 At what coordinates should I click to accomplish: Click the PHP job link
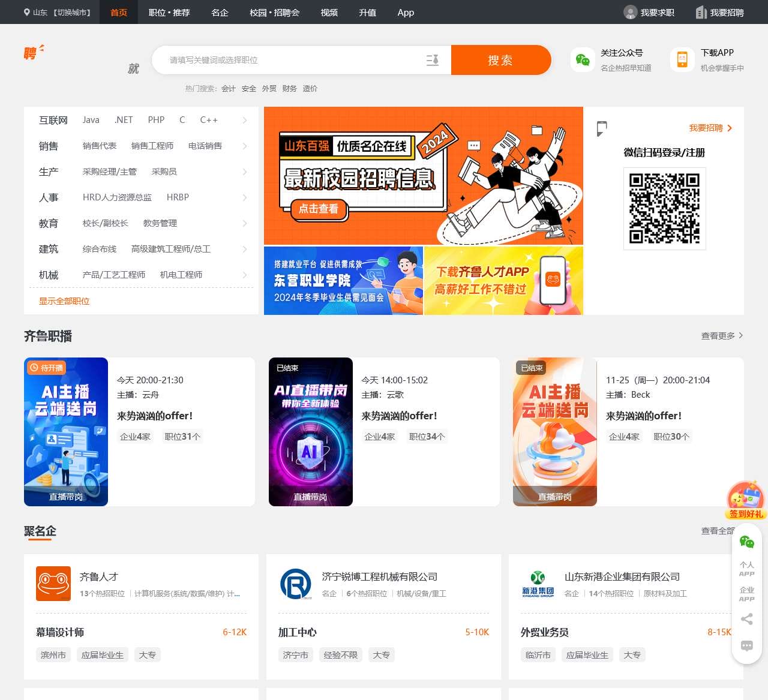point(156,120)
